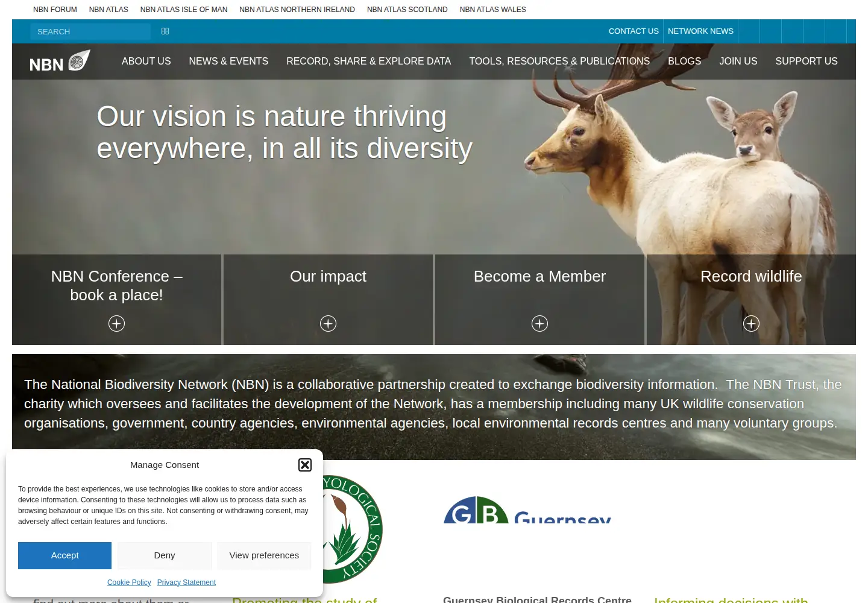Open the Network News page
The width and height of the screenshot is (868, 603).
click(700, 31)
